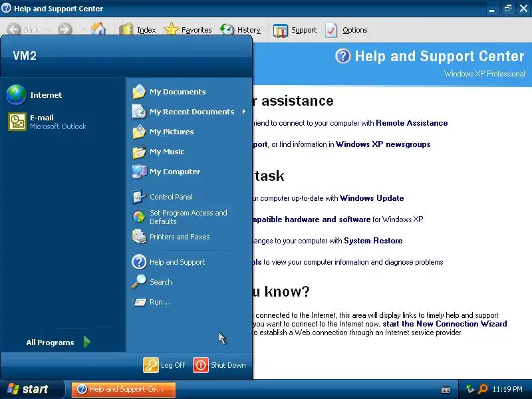Open Search magnifying glass icon in Start menu
Screen dimensions: 532x399
(x=139, y=281)
